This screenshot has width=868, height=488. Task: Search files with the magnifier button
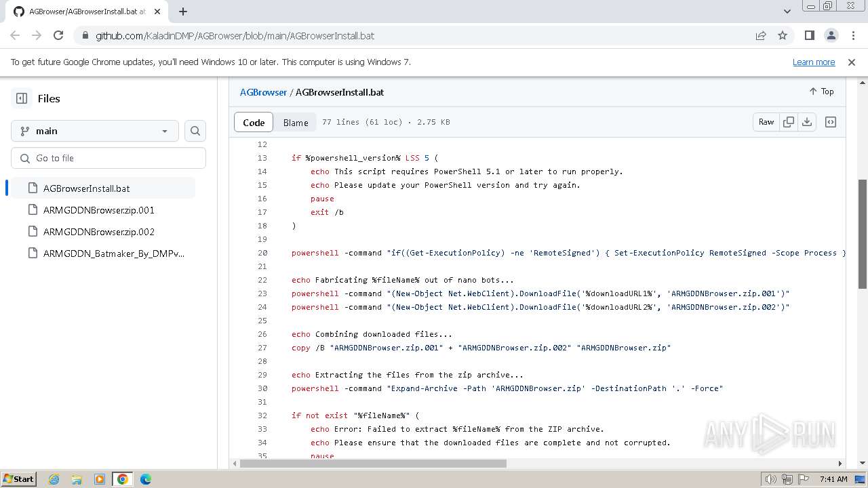pyautogui.click(x=195, y=131)
